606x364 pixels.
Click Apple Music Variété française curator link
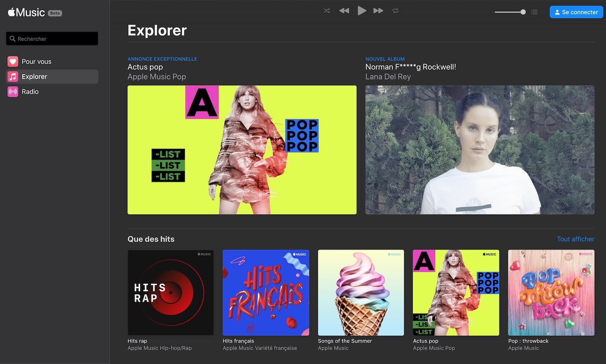click(x=260, y=348)
